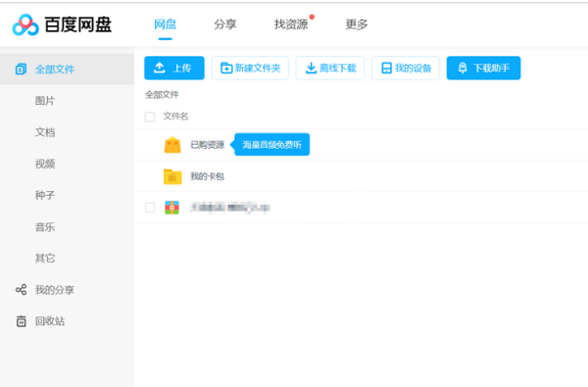Screen dimensions: 588x387
Task: Click the 海量音频免费听 tooltip badge
Action: click(271, 144)
